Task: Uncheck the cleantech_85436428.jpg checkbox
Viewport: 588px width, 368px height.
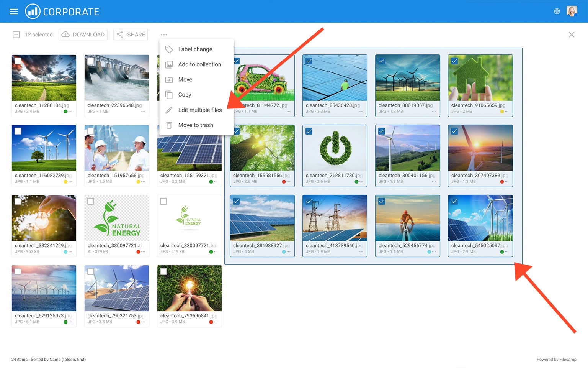Action: [309, 61]
